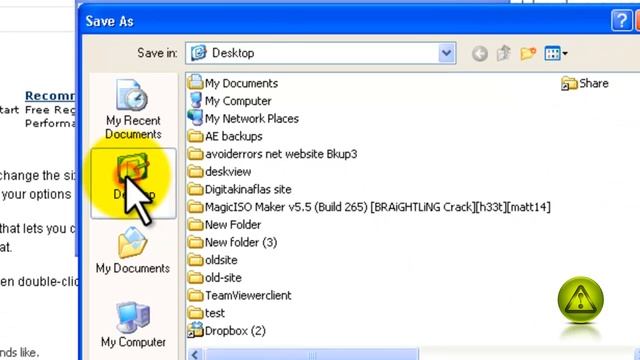The image size is (640, 360).
Task: Select the deskview folder
Action: pyautogui.click(x=220, y=172)
